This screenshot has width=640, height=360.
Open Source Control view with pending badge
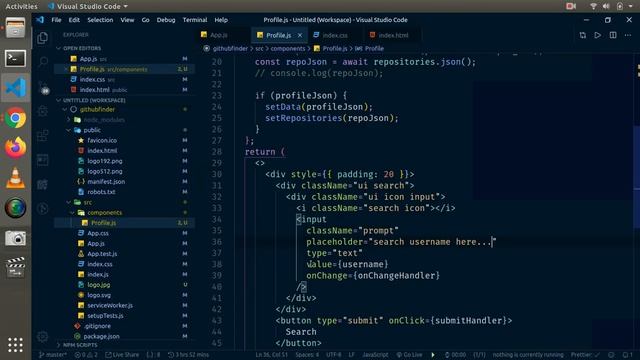(x=43, y=87)
